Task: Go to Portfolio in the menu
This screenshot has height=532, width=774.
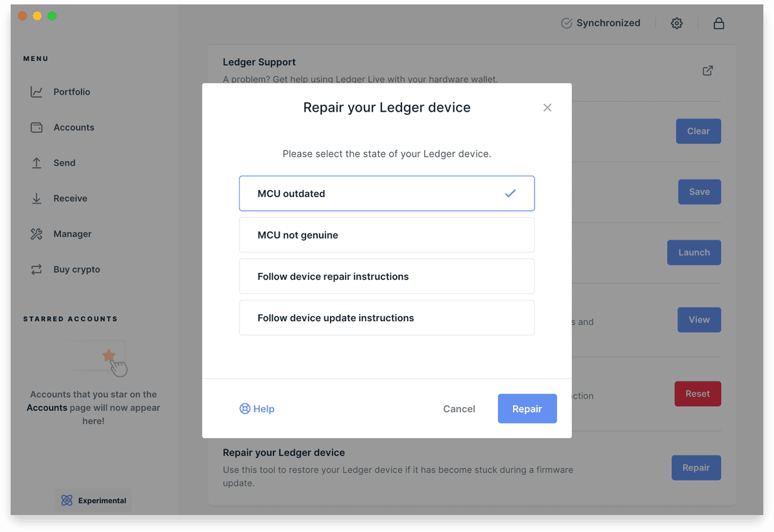Action: (72, 92)
